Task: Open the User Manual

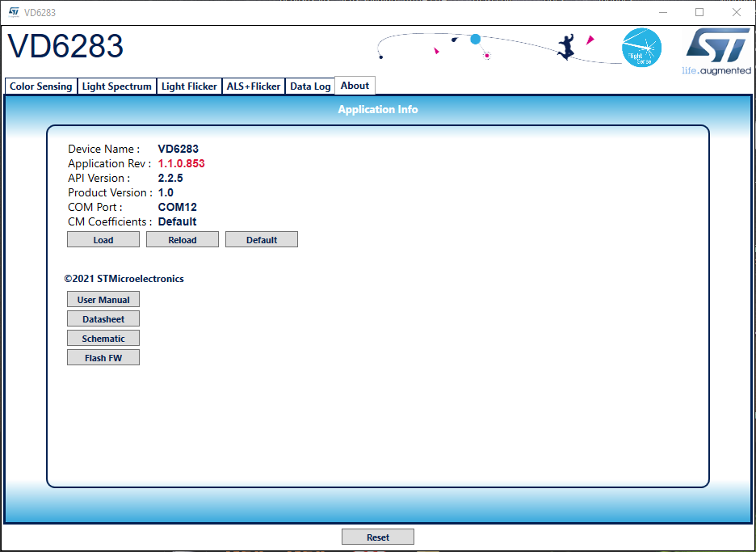Action: 103,300
